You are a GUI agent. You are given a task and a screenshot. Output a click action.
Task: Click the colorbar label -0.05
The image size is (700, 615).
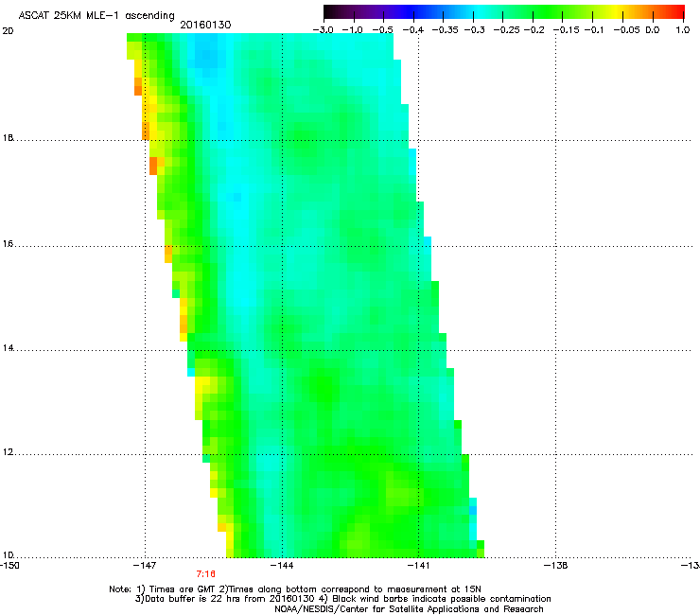pos(627,30)
